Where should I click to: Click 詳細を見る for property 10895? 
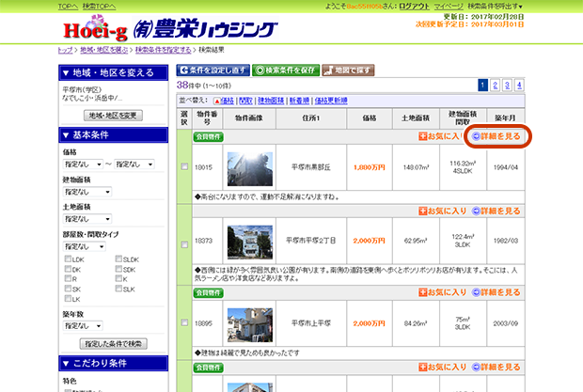496,292
